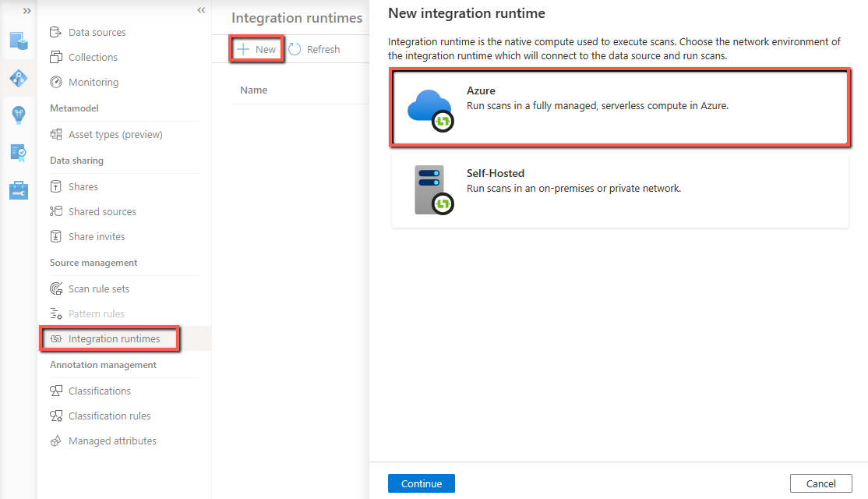Viewport: 868px width, 499px height.
Task: Click the Self-Hosted server icon
Action: tap(434, 189)
